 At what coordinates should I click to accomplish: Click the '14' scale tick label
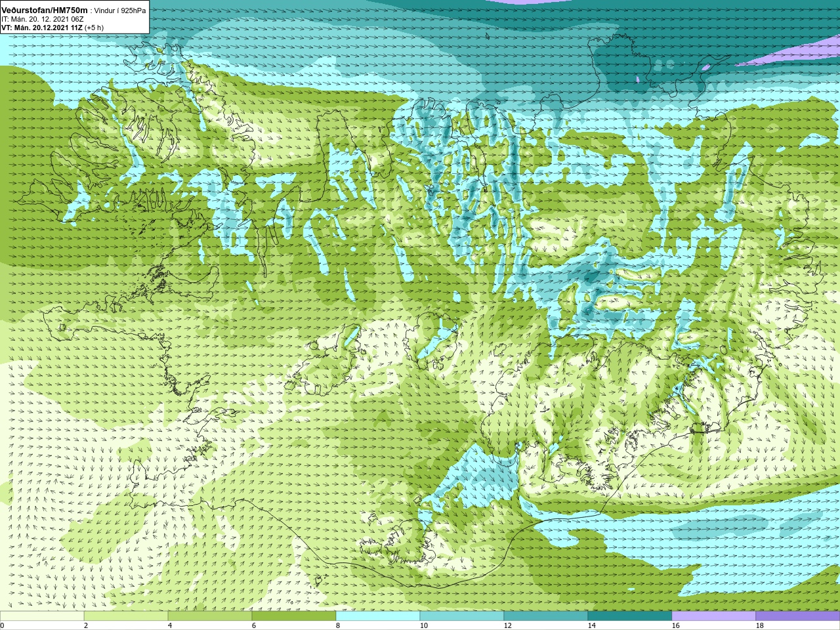click(592, 625)
